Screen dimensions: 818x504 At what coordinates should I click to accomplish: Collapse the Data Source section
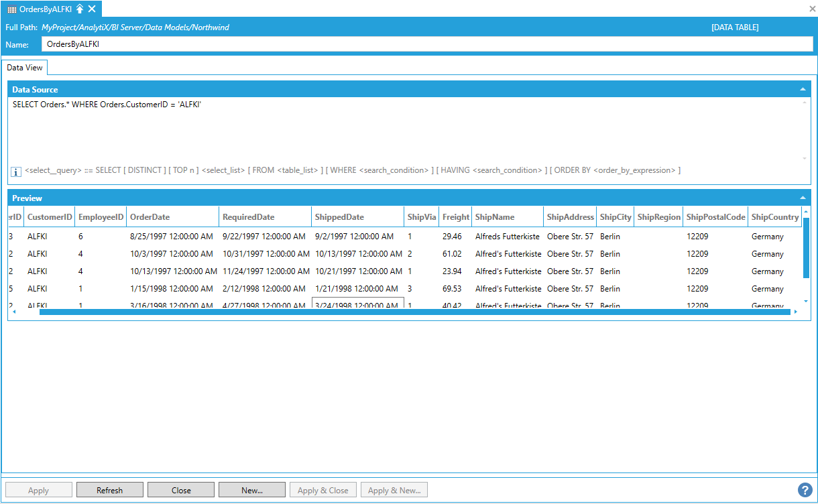tap(803, 89)
